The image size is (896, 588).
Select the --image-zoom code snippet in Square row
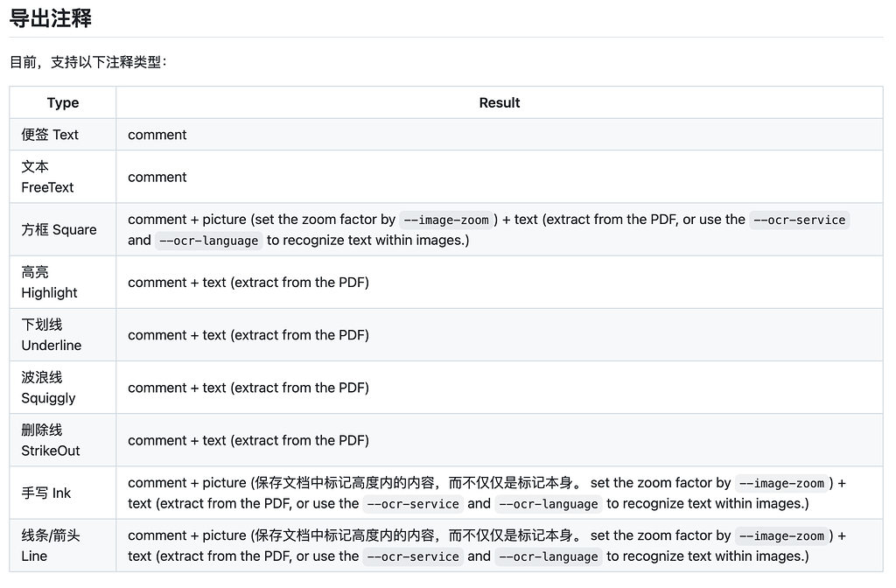[x=445, y=220]
